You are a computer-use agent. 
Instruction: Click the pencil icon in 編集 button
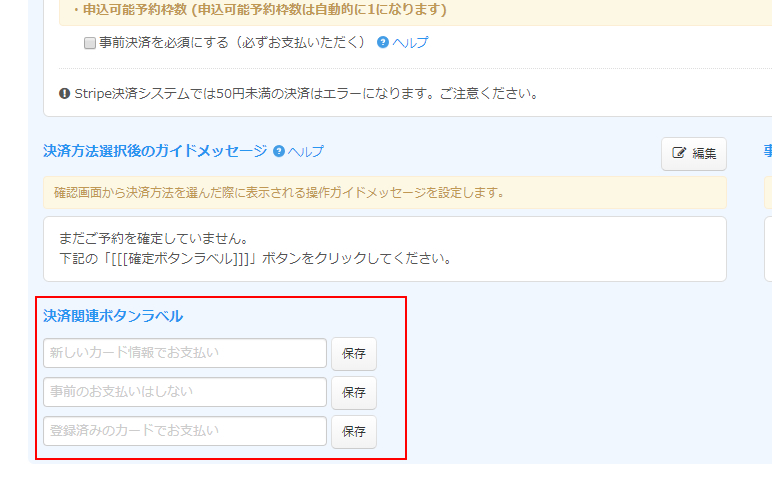point(680,154)
